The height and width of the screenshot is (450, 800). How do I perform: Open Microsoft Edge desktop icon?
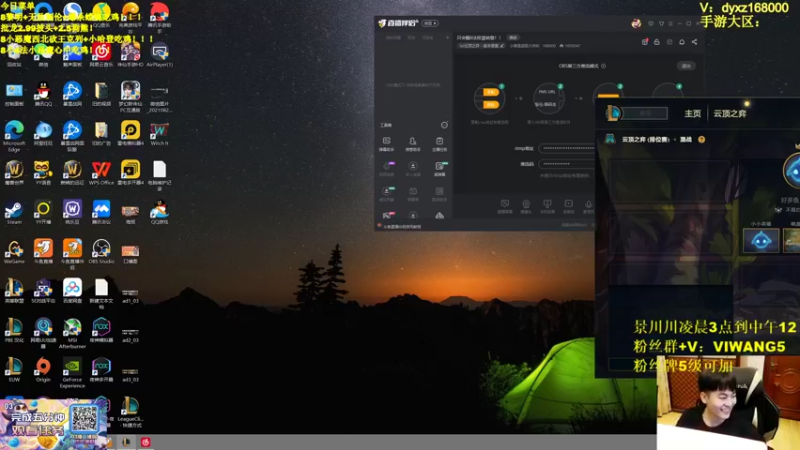pyautogui.click(x=14, y=136)
